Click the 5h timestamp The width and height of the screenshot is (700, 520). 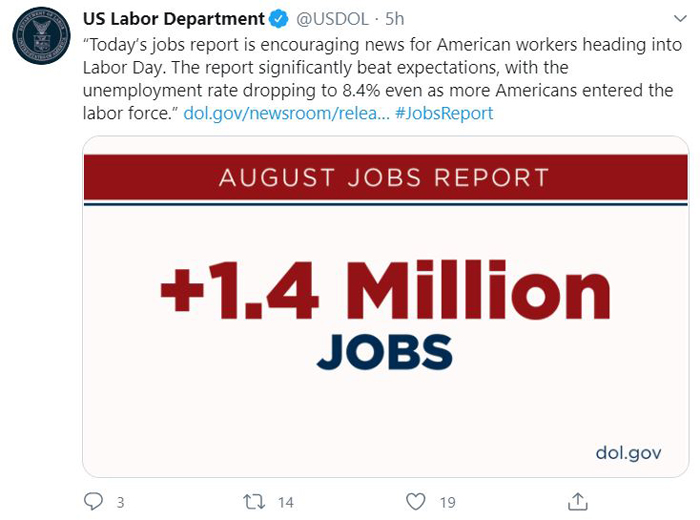pyautogui.click(x=395, y=19)
